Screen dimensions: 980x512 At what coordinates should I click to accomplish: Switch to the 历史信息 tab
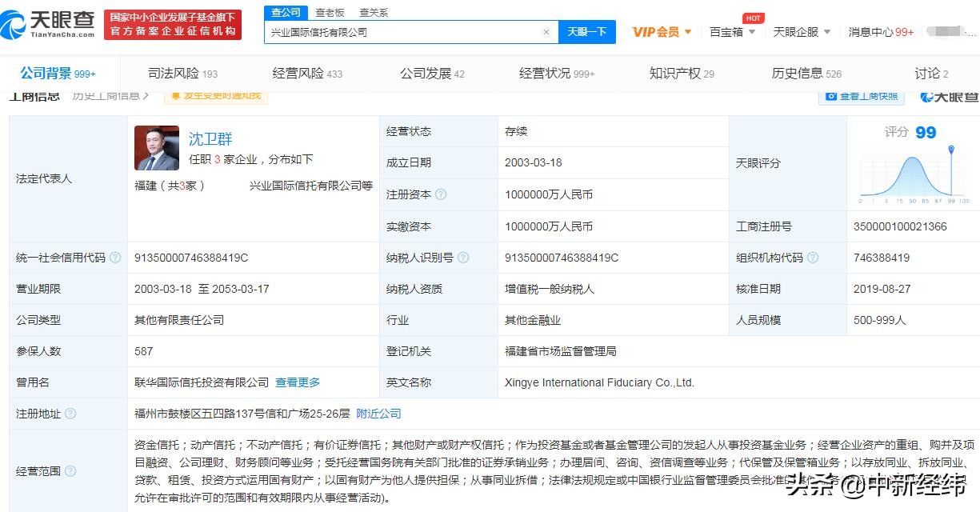pos(806,73)
